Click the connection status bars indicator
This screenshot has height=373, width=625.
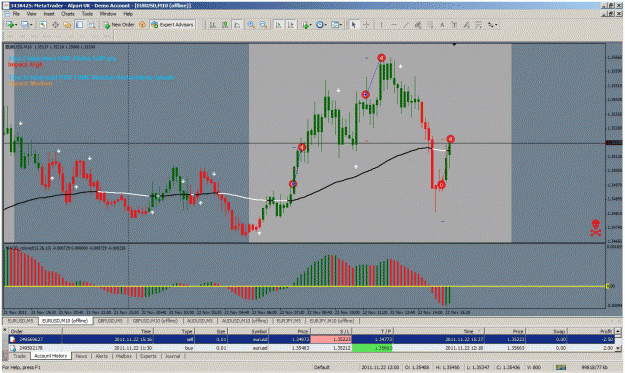click(561, 367)
